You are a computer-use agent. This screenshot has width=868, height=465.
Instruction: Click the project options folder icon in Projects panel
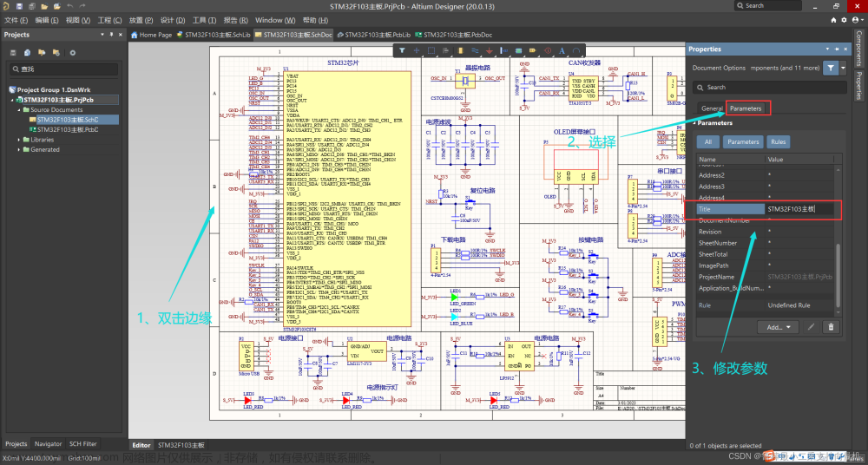coord(56,53)
